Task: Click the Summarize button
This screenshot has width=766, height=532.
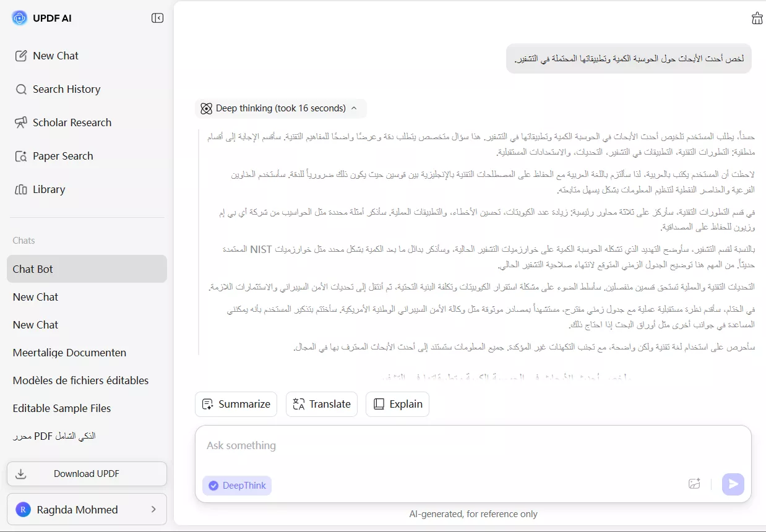Action: point(236,404)
